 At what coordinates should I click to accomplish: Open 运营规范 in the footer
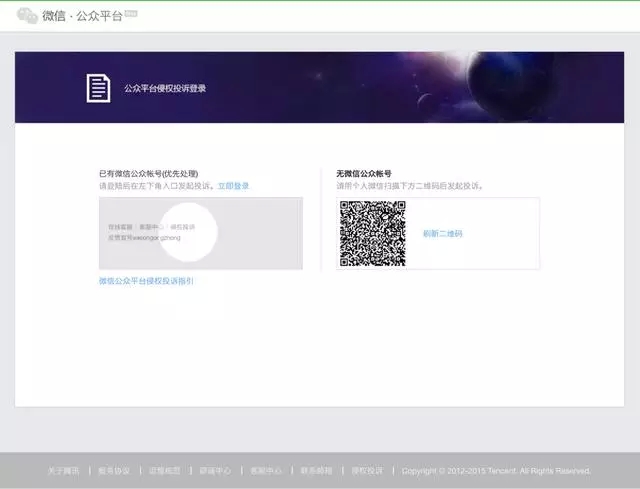pos(164,470)
